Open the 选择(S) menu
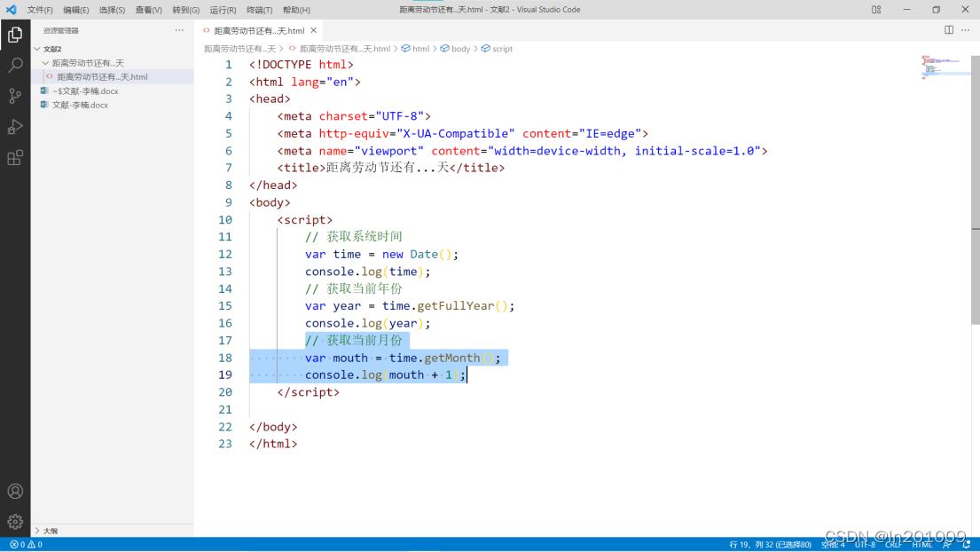Image resolution: width=980 pixels, height=552 pixels. [x=112, y=10]
